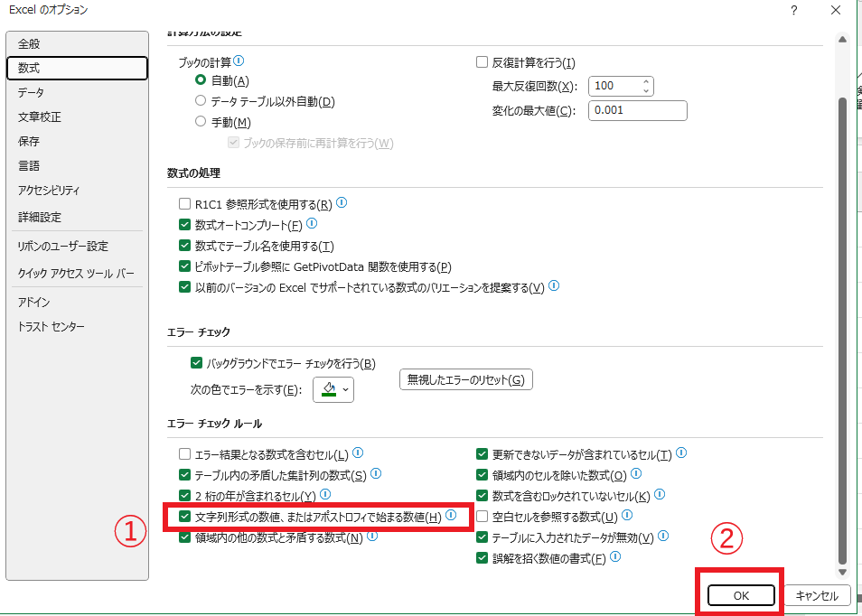The width and height of the screenshot is (862, 616).
Task: Click the scrollbar down arrow
Action: pyautogui.click(x=842, y=572)
